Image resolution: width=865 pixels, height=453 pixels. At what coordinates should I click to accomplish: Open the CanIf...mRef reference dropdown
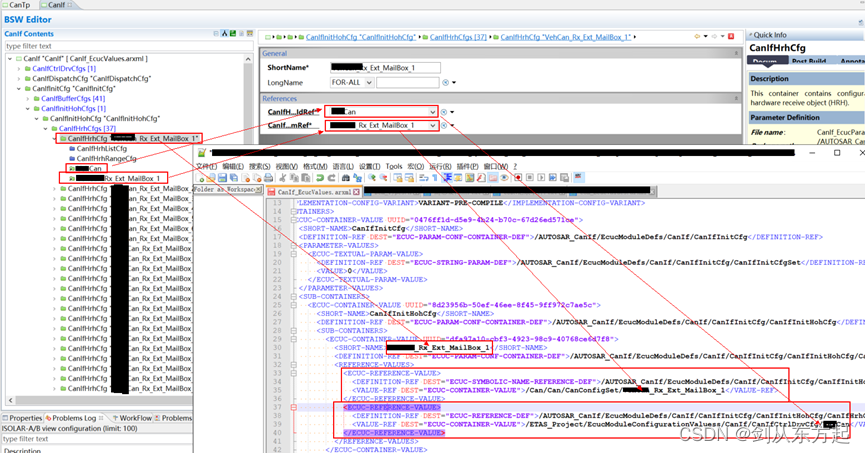pyautogui.click(x=432, y=125)
